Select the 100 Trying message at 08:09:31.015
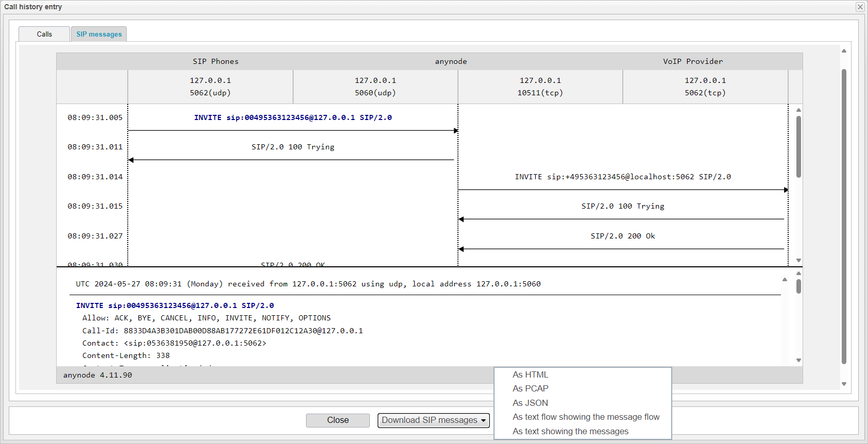 coord(623,206)
